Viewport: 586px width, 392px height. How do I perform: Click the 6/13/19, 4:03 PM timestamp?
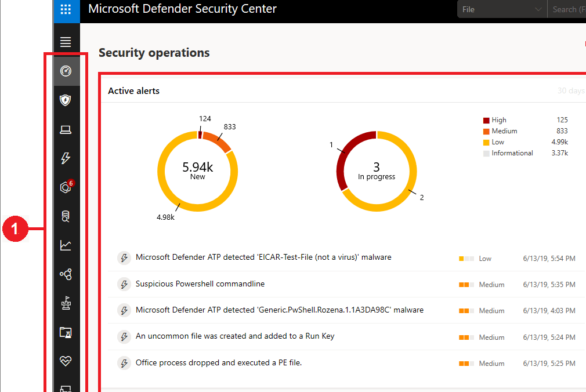pos(549,311)
